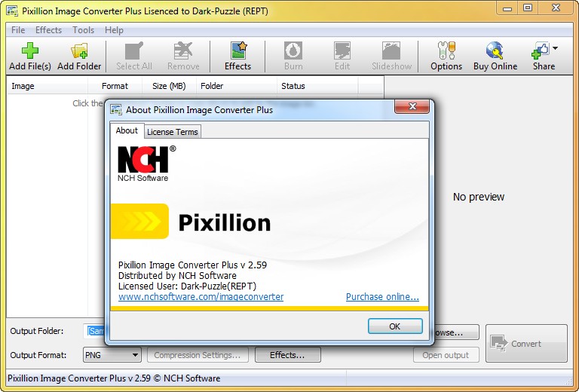Viewport: 579px width, 392px height.
Task: Click OK in the About dialog
Action: pyautogui.click(x=395, y=326)
